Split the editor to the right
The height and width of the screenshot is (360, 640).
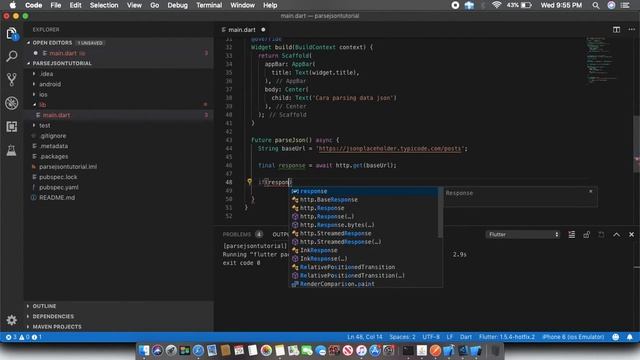point(616,29)
